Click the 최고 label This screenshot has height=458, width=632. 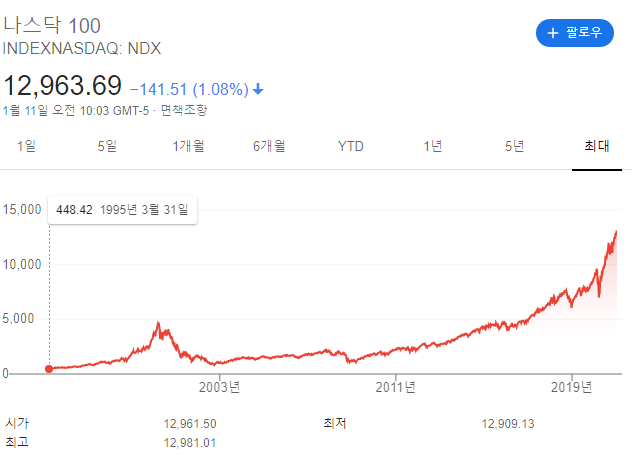pyautogui.click(x=17, y=442)
